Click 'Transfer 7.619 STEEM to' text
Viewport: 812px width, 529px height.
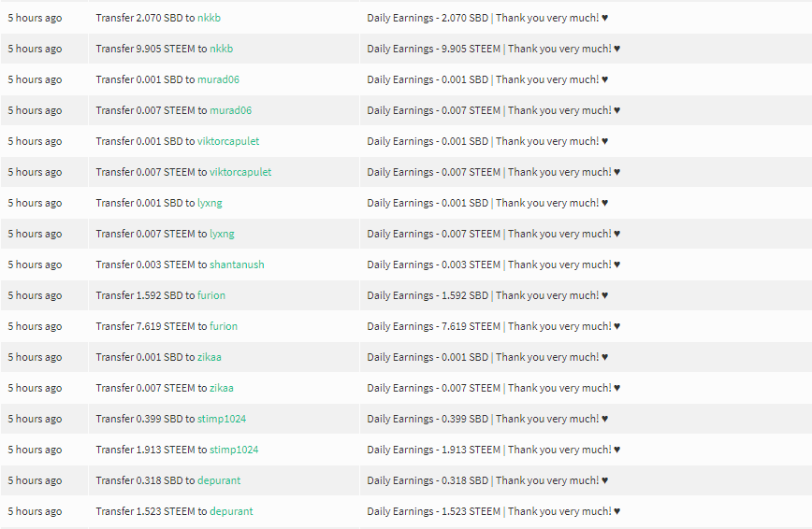(x=152, y=326)
